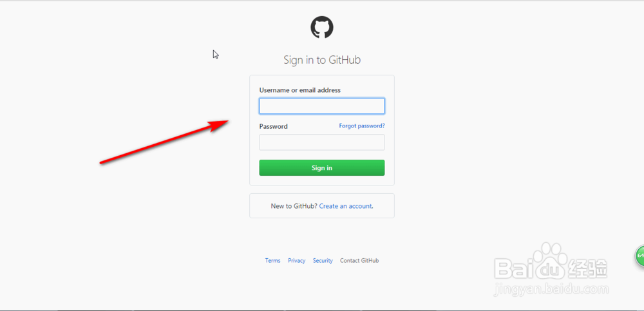Click the New to GitHub? text

294,206
